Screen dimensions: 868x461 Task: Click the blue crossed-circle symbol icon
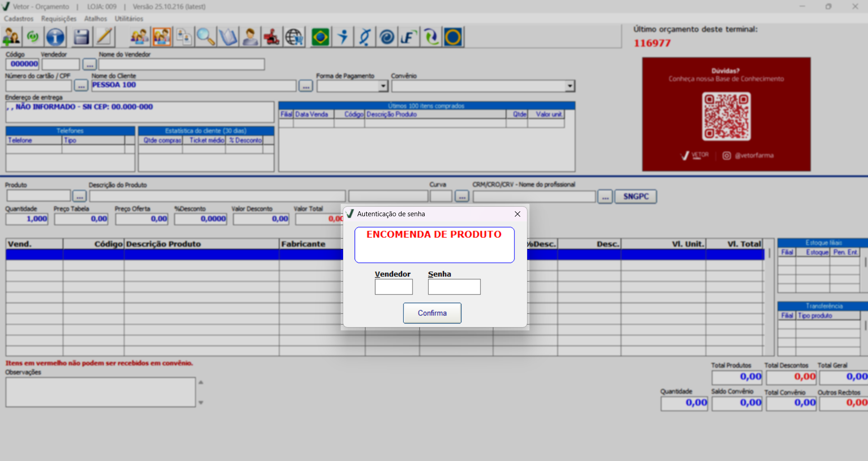(x=365, y=37)
